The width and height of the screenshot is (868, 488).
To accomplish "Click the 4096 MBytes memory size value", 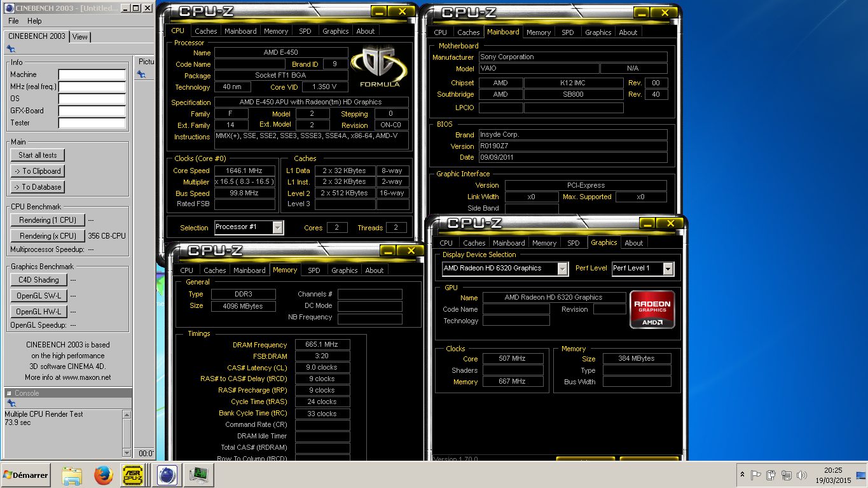I will point(243,306).
